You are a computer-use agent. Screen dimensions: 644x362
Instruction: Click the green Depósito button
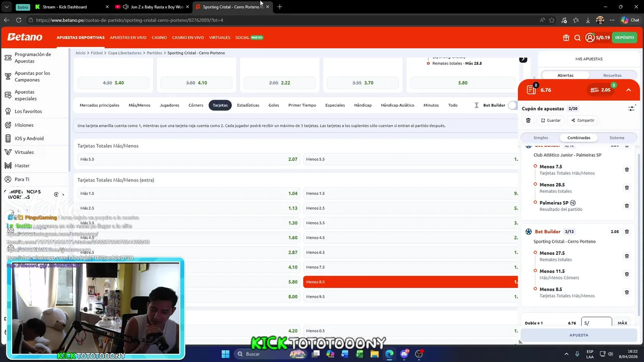pos(624,38)
